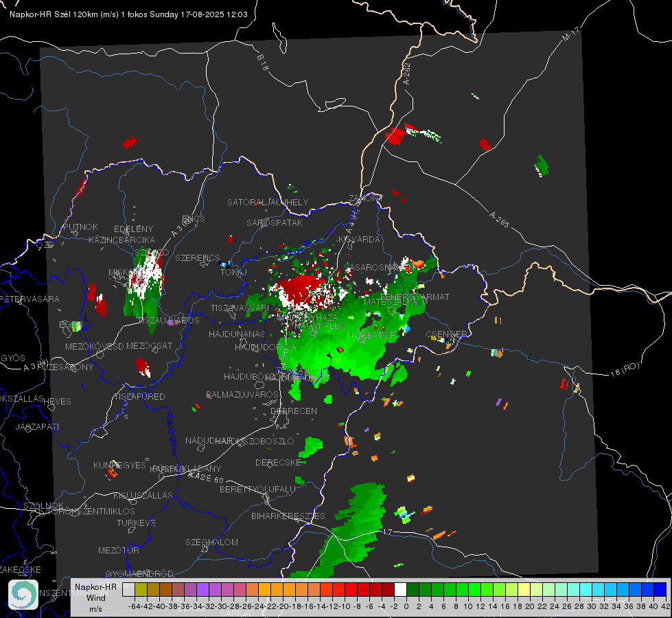Click the DEBRECEN city label
The image size is (672, 618).
click(x=294, y=411)
